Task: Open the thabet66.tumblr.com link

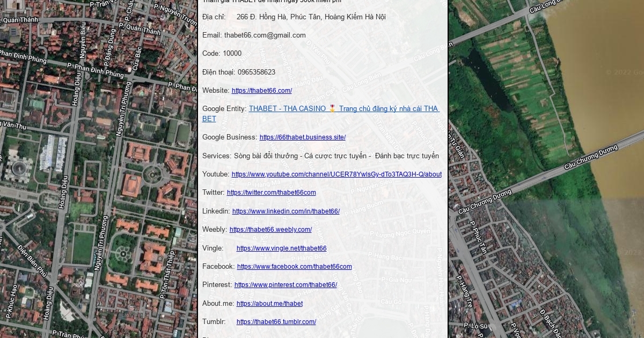Action: 276,322
